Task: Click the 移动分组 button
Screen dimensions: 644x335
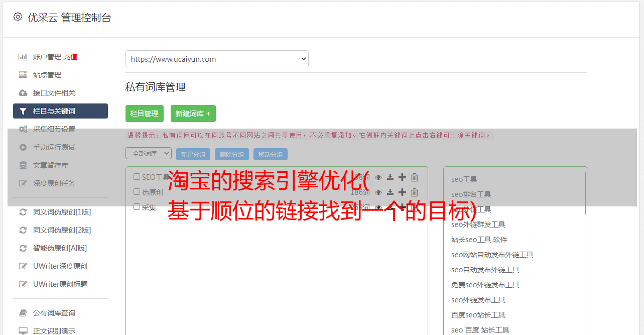Action: [x=271, y=154]
